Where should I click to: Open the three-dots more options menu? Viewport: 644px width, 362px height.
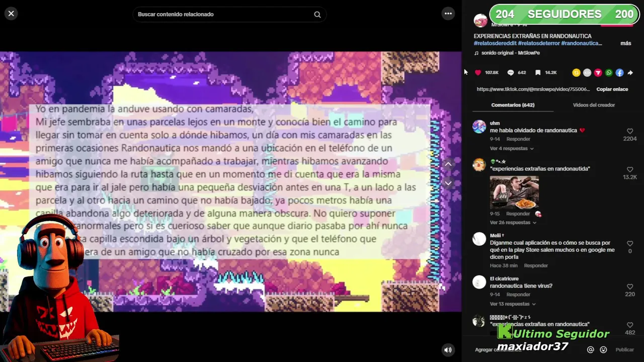click(448, 14)
